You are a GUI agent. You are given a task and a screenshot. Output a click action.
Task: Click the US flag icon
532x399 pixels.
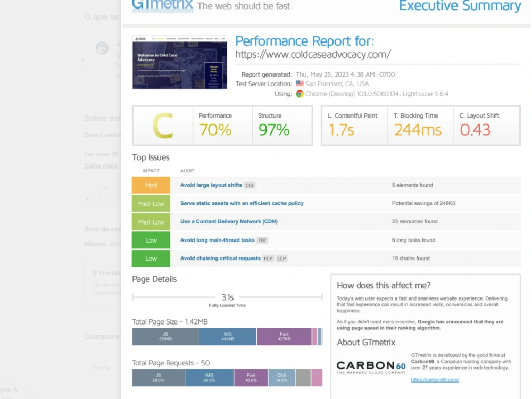[x=300, y=84]
